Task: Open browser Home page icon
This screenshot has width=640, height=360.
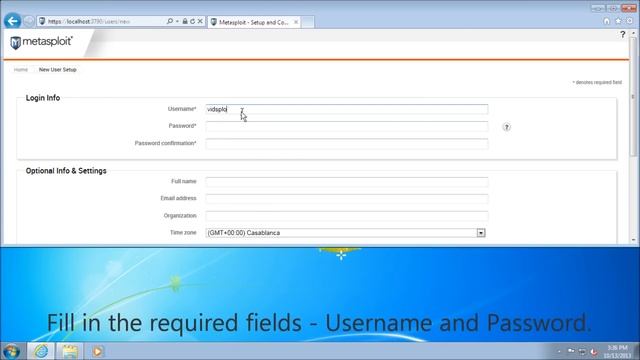Action: click(x=607, y=21)
